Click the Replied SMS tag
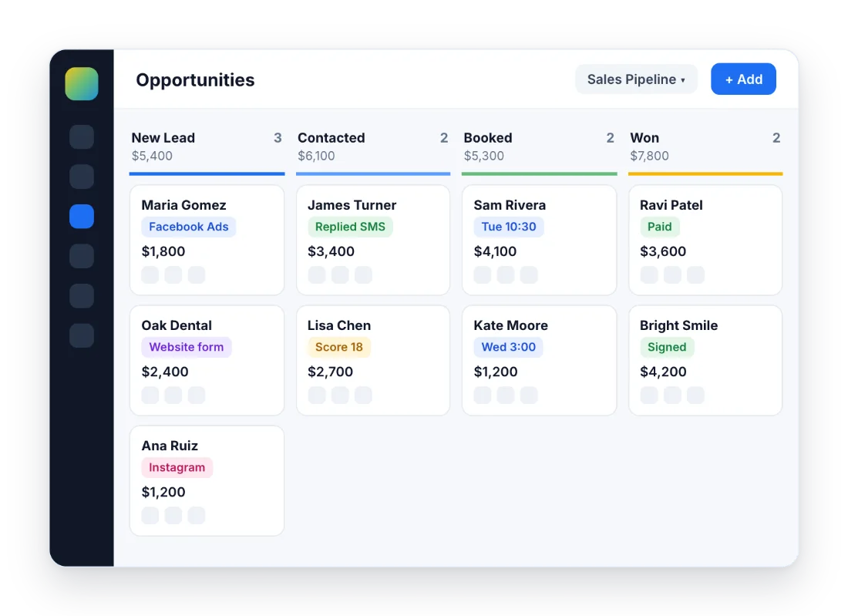848x616 pixels. point(351,227)
